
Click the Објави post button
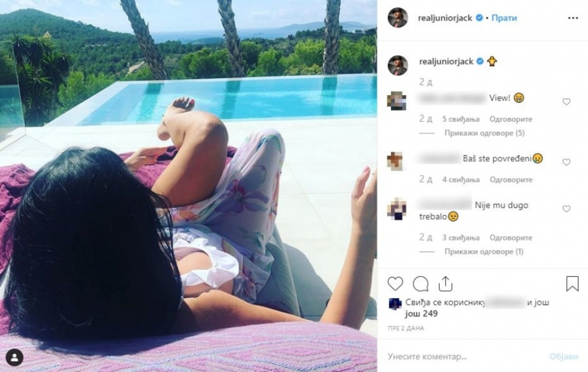coord(564,356)
